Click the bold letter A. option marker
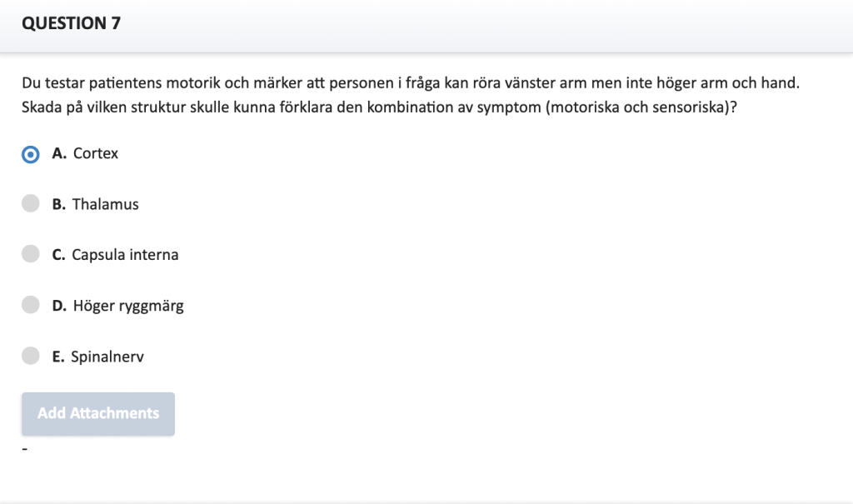853x504 pixels. 59,153
